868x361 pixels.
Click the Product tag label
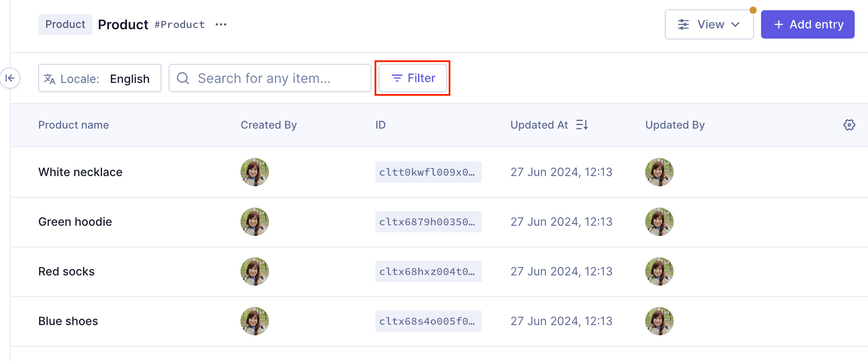pos(65,24)
